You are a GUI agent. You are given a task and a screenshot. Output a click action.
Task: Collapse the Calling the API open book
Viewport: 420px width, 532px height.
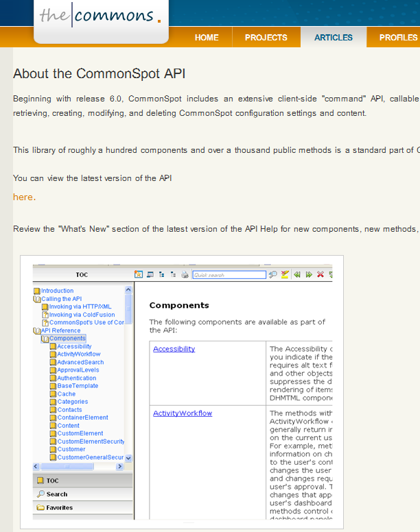37,299
